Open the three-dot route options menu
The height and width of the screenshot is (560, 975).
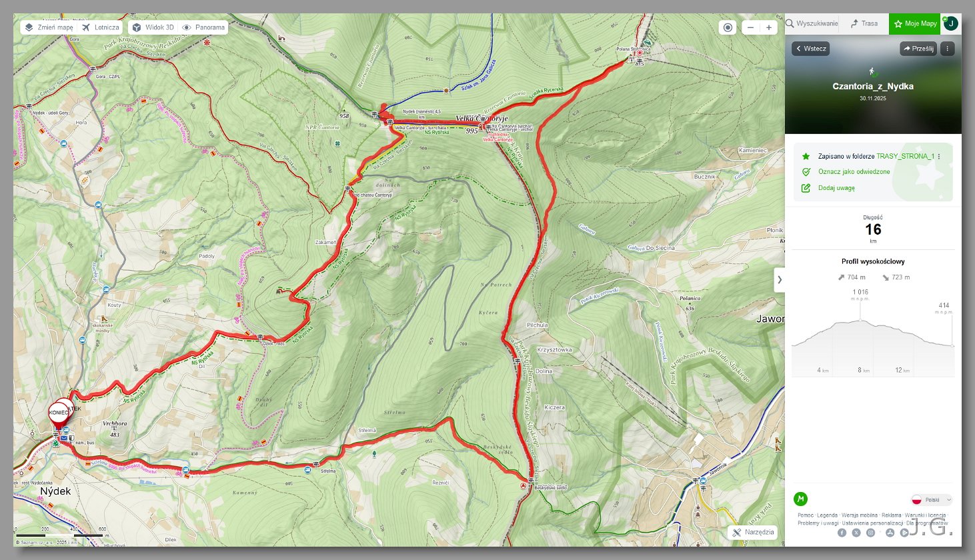[x=948, y=49]
